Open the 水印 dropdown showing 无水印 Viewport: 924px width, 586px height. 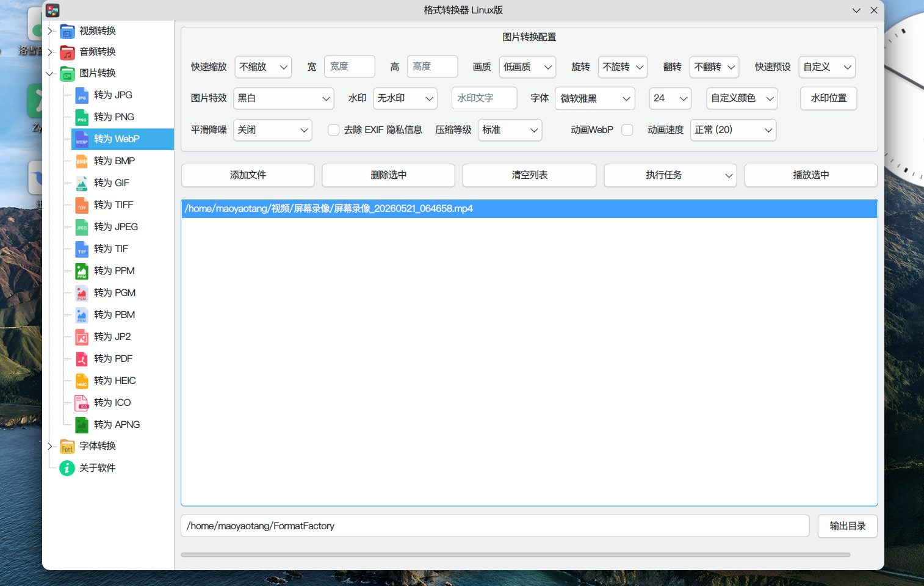405,98
